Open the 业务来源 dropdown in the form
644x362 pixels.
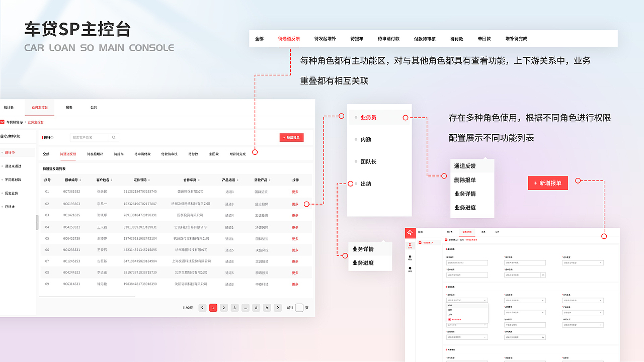(x=525, y=300)
